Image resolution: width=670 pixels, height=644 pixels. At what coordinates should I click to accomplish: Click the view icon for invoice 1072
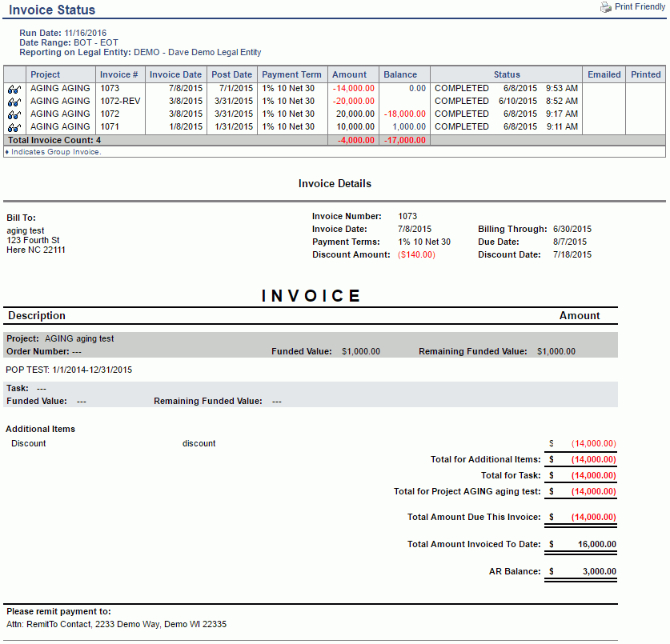click(14, 114)
